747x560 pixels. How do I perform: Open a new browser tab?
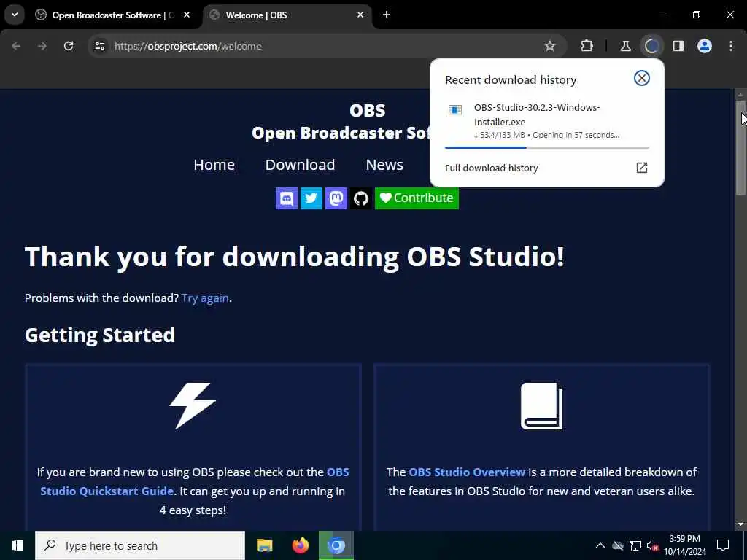tap(387, 15)
